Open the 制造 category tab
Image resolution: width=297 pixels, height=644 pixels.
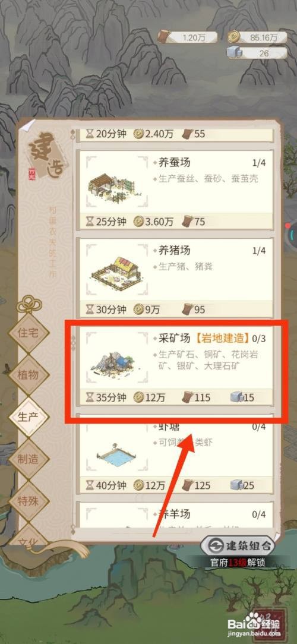pyautogui.click(x=29, y=459)
